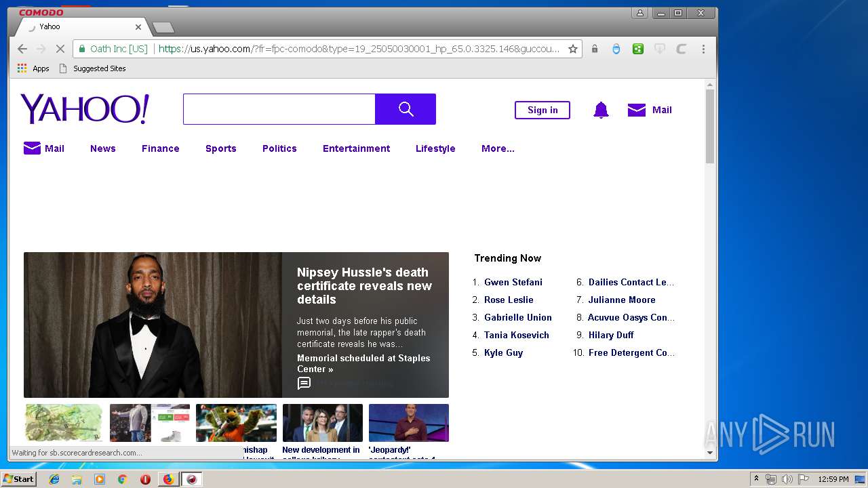Stop loading the page with the X button
The width and height of the screenshot is (868, 488).
[60, 49]
